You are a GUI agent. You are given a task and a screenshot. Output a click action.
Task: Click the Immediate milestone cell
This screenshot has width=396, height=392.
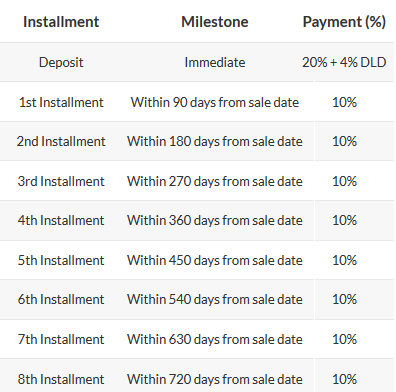coord(215,62)
